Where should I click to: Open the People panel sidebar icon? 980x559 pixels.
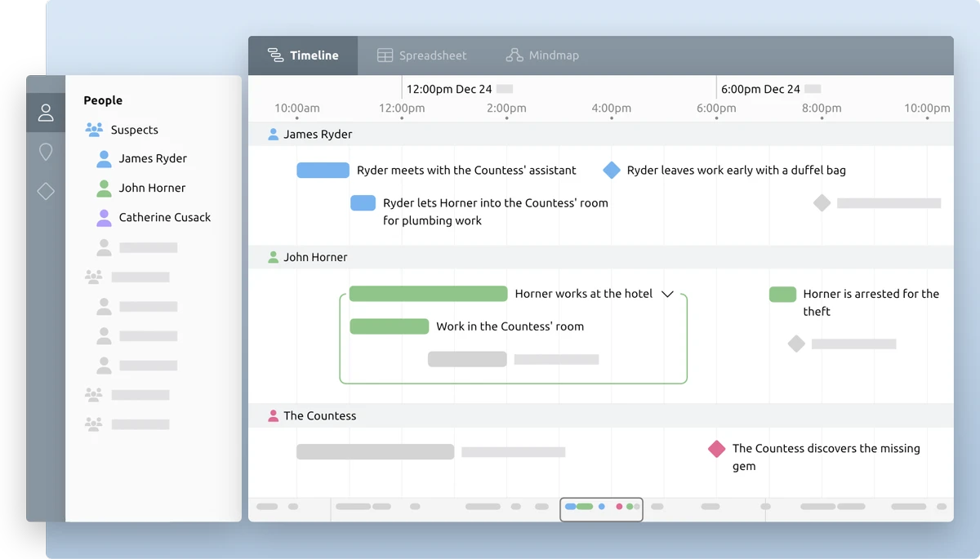point(46,113)
